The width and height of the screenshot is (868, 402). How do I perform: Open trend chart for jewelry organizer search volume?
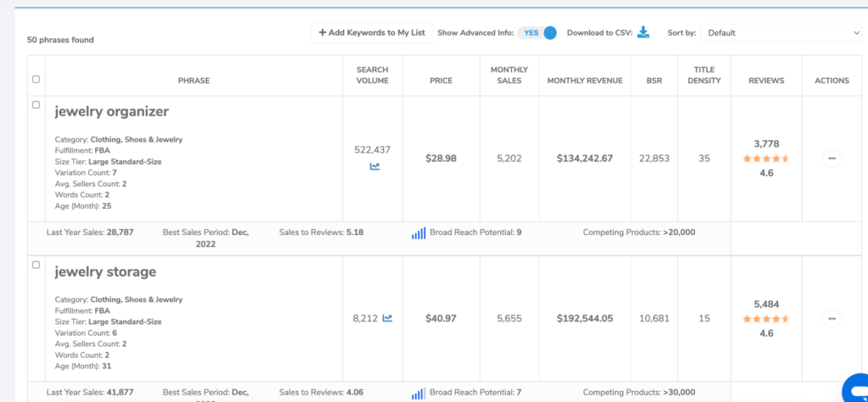tap(375, 166)
